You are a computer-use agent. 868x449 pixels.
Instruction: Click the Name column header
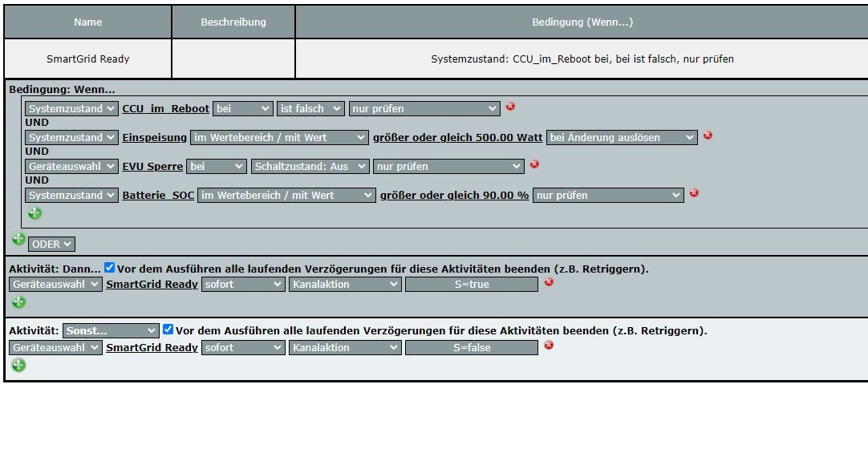[x=87, y=22]
